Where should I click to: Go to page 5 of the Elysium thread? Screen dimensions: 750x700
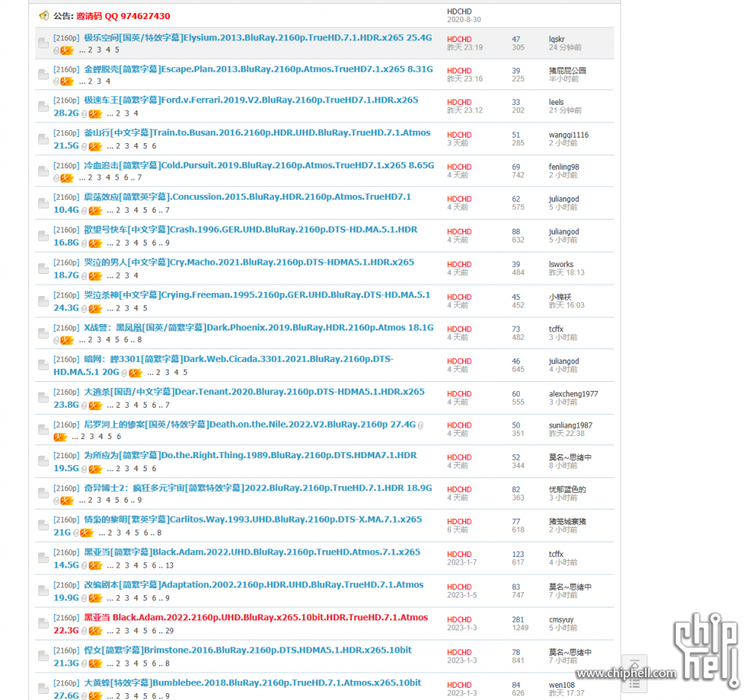[117, 50]
